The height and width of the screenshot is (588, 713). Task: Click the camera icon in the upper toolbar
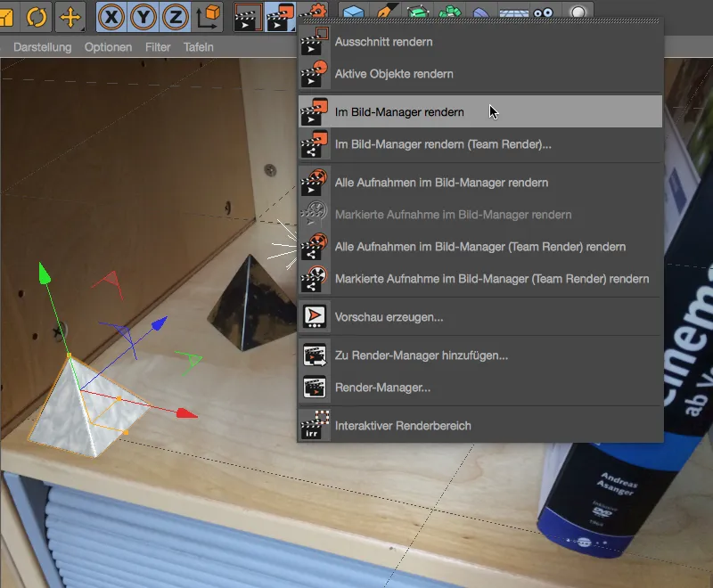click(x=542, y=12)
